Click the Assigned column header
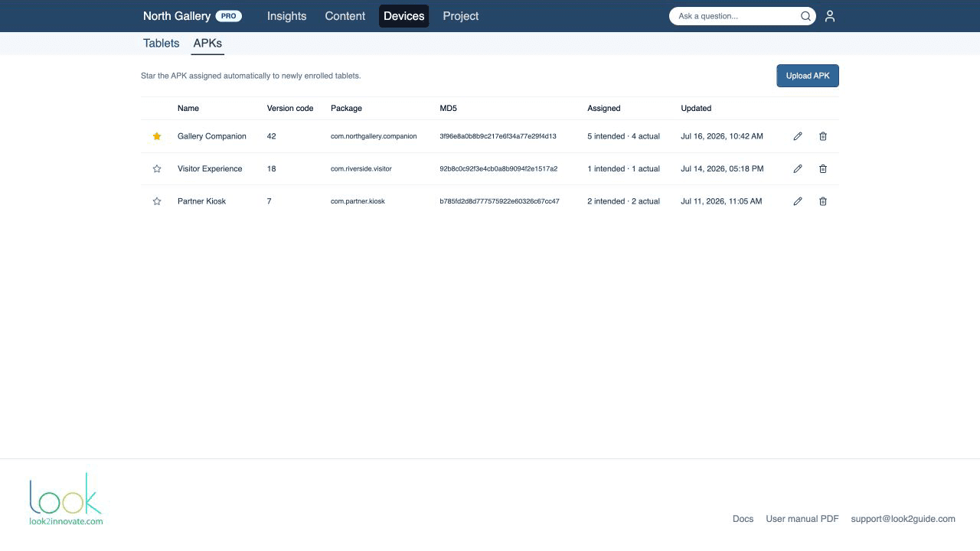The image size is (980, 551). pos(604,109)
